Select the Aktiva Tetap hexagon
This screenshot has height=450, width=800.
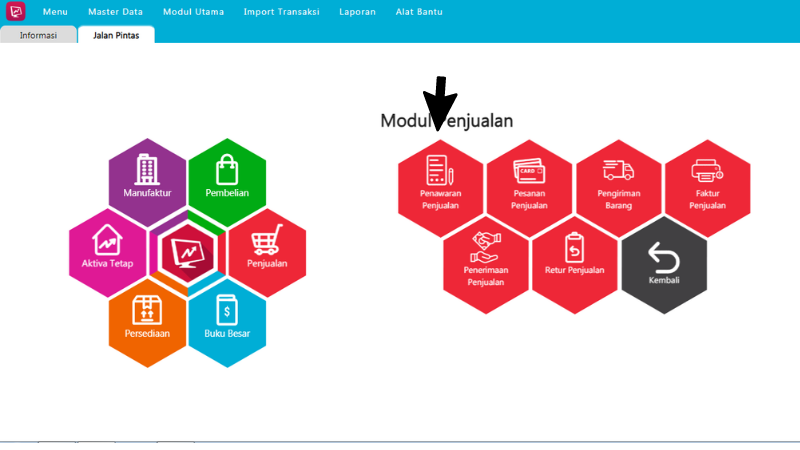click(108, 247)
